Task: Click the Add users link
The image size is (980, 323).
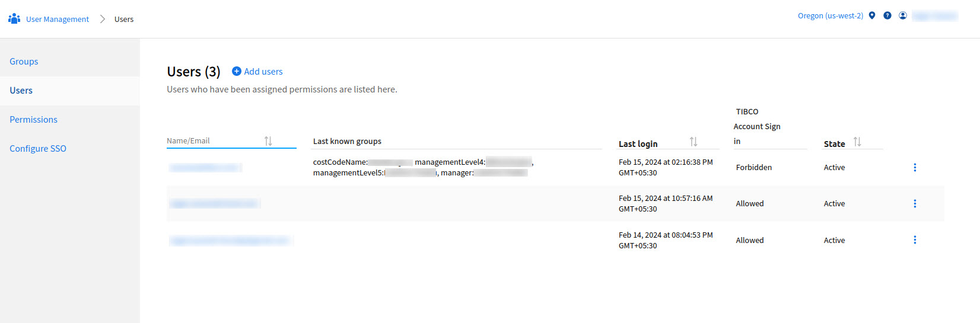Action: point(263,72)
